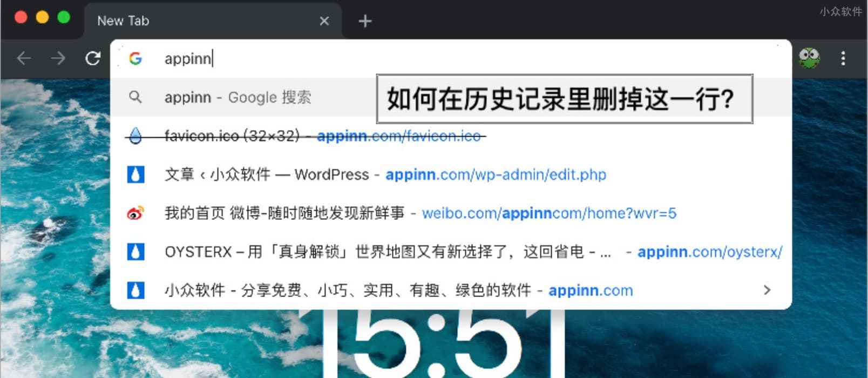Click the droplet icon beside WordPress entry
This screenshot has width=868, height=378.
[135, 174]
